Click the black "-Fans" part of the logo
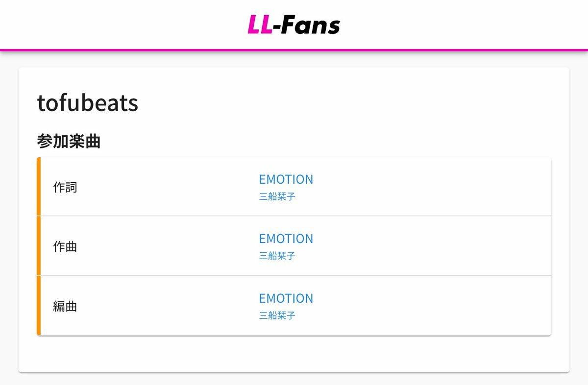588x385 pixels. point(307,24)
